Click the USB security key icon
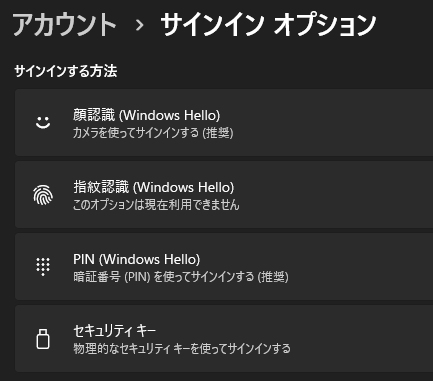The width and height of the screenshot is (433, 381). click(43, 339)
